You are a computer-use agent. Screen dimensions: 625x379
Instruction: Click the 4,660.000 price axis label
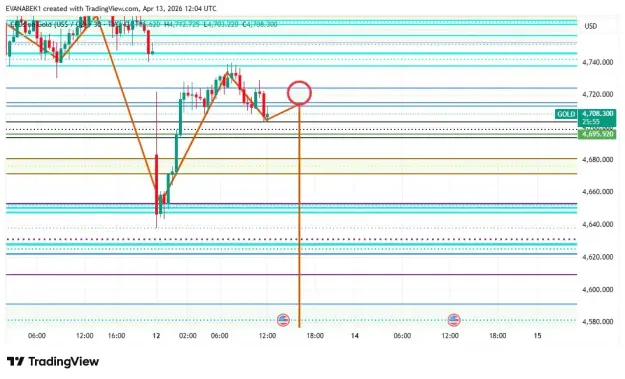(597, 192)
